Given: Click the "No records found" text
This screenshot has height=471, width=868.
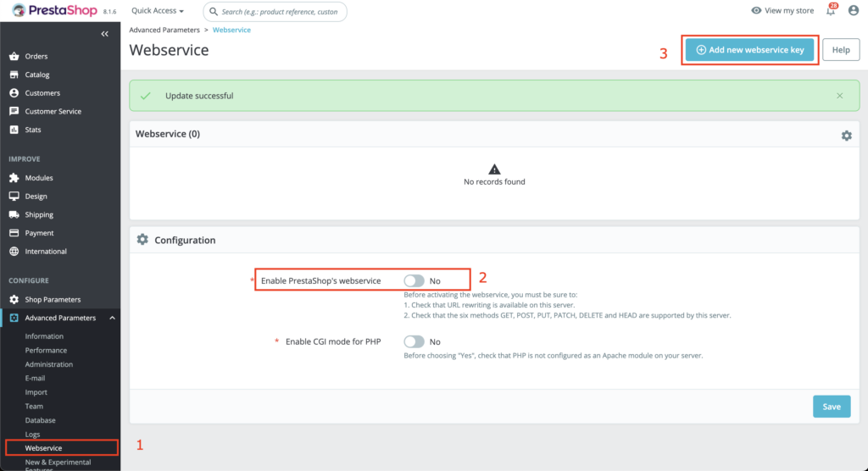Looking at the screenshot, I should (494, 181).
